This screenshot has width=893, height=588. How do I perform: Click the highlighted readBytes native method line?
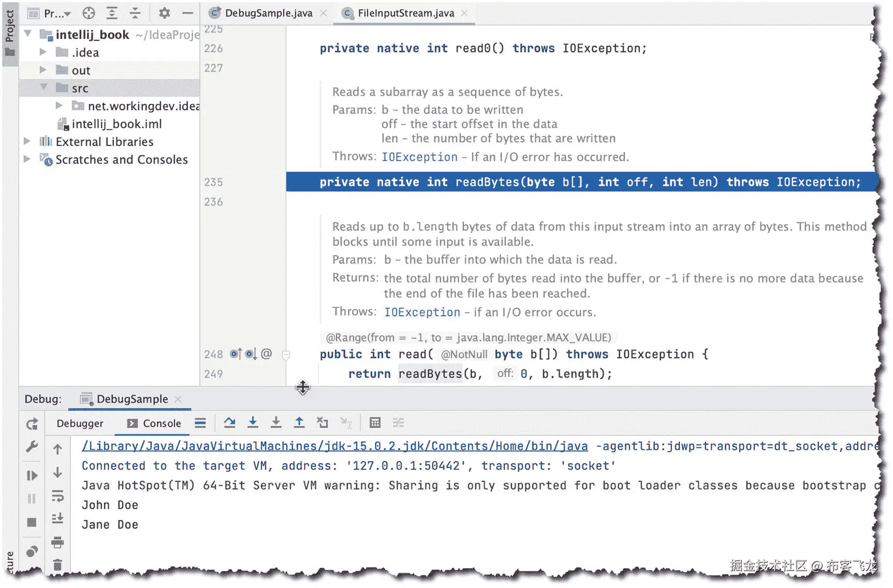582,182
